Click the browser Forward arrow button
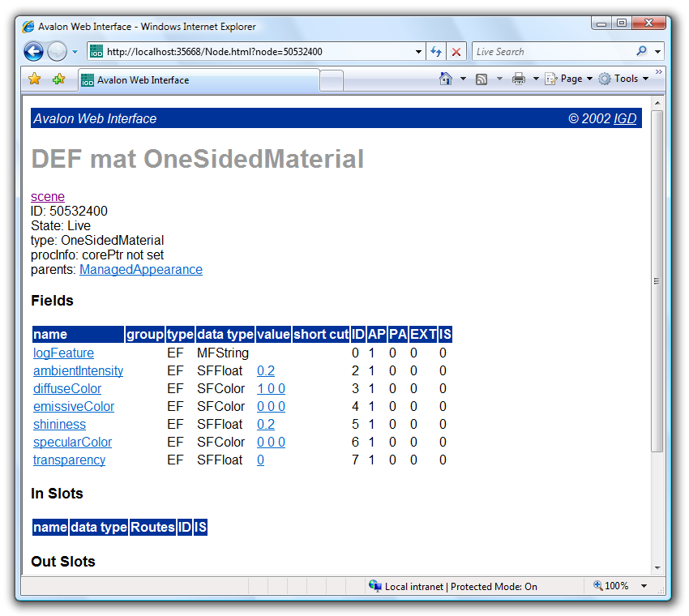 [57, 51]
